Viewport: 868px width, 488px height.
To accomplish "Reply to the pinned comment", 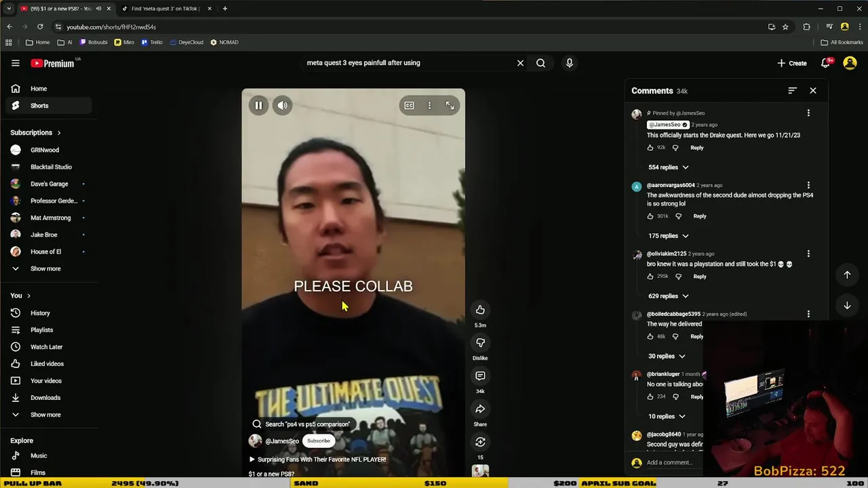I will 697,148.
